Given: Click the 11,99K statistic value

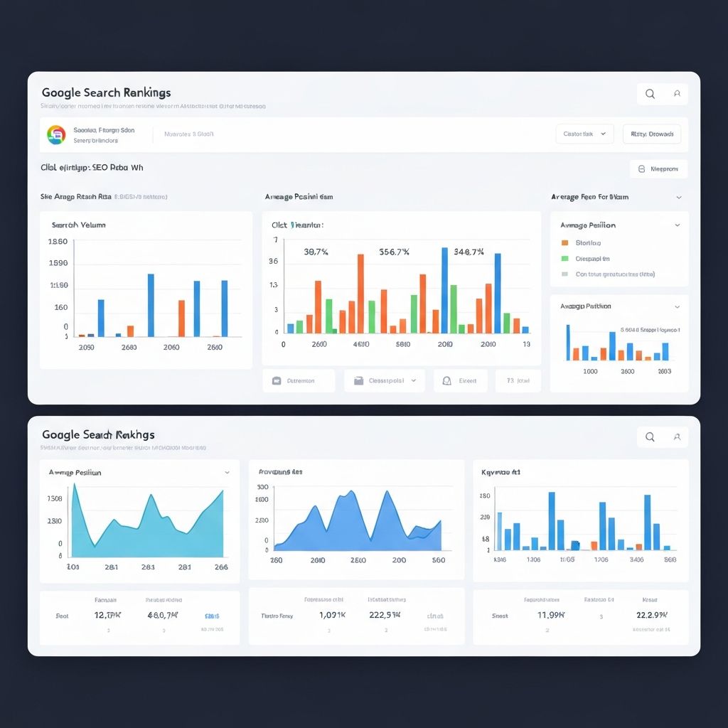Looking at the screenshot, I should [551, 615].
